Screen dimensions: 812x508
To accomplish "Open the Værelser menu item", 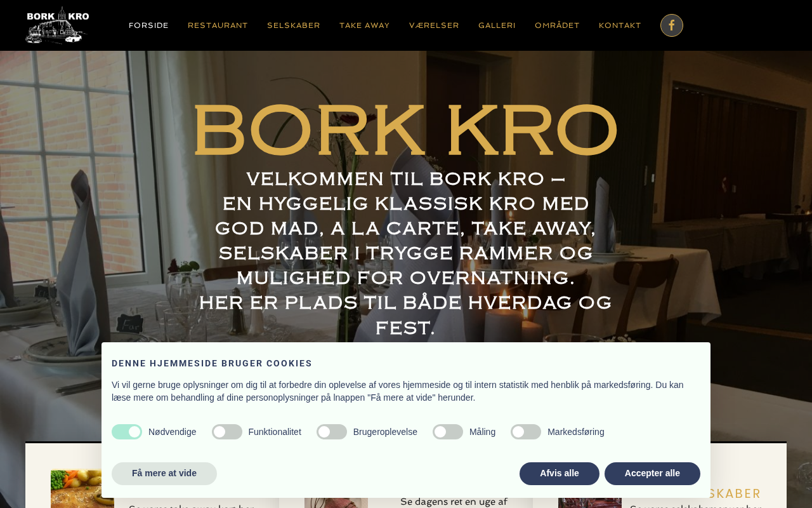I will click(434, 25).
